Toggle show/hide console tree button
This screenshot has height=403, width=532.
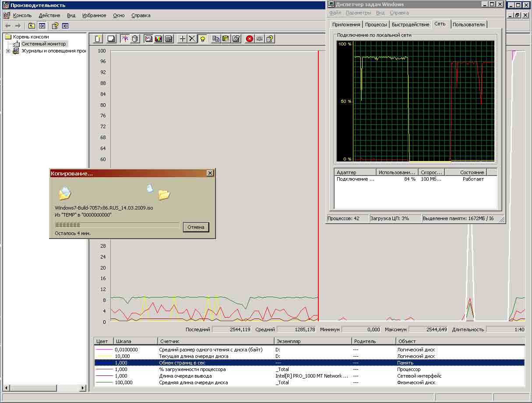42,26
